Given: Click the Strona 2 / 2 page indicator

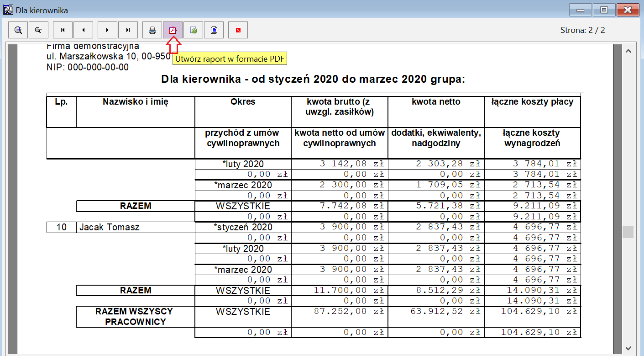Looking at the screenshot, I should (x=582, y=30).
